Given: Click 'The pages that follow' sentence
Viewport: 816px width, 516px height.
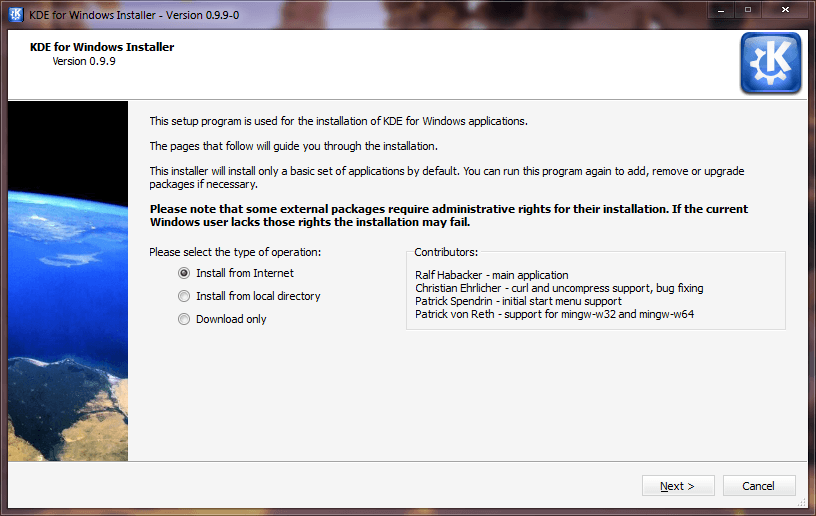Looking at the screenshot, I should (294, 146).
